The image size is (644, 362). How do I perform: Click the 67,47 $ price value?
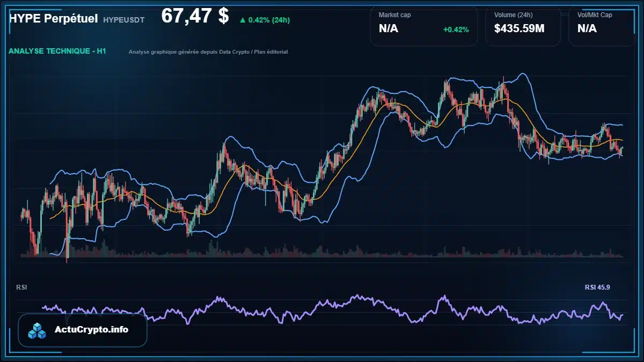click(x=195, y=16)
